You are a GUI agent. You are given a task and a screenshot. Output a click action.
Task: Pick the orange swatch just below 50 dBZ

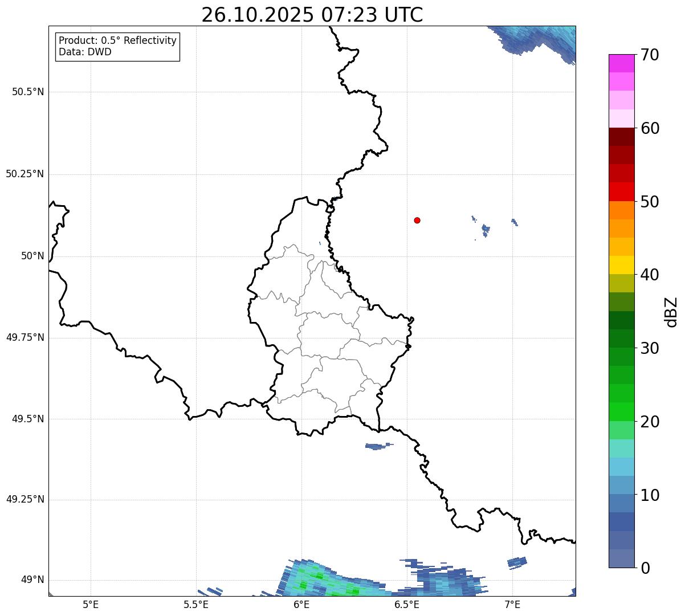(x=621, y=210)
